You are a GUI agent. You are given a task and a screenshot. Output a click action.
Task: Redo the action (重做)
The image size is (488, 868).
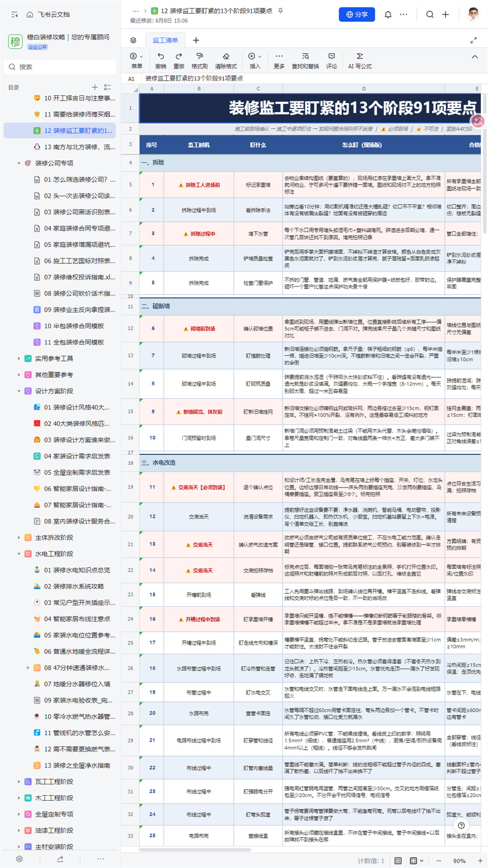pyautogui.click(x=179, y=61)
